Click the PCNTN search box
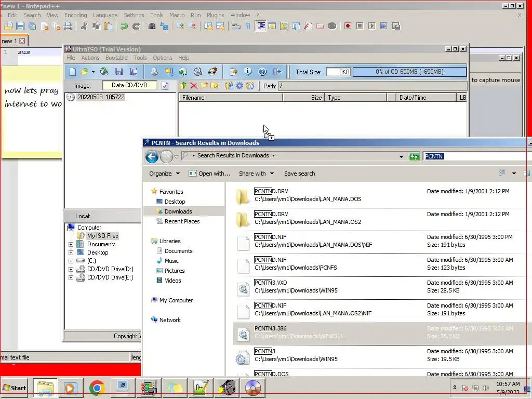 tap(477, 156)
